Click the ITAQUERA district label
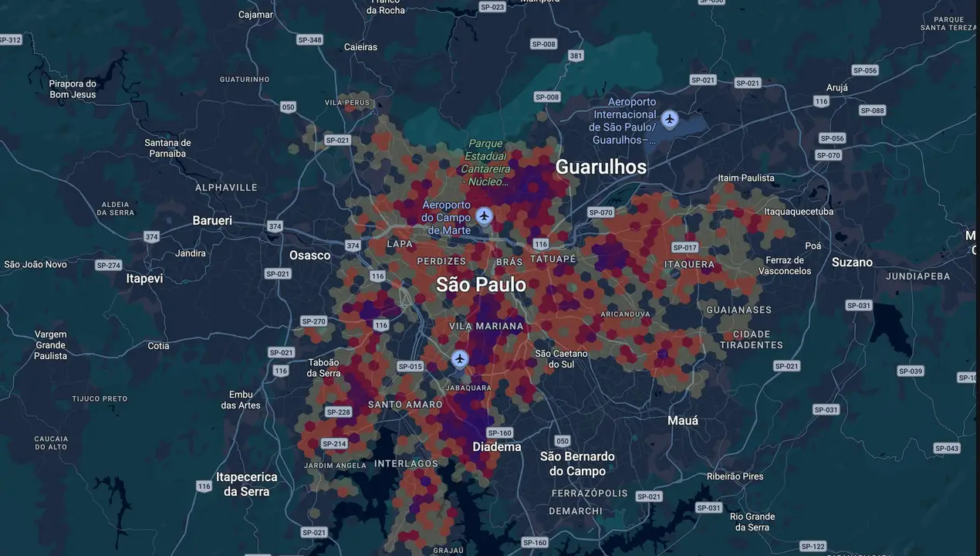This screenshot has width=980, height=556. click(690, 264)
